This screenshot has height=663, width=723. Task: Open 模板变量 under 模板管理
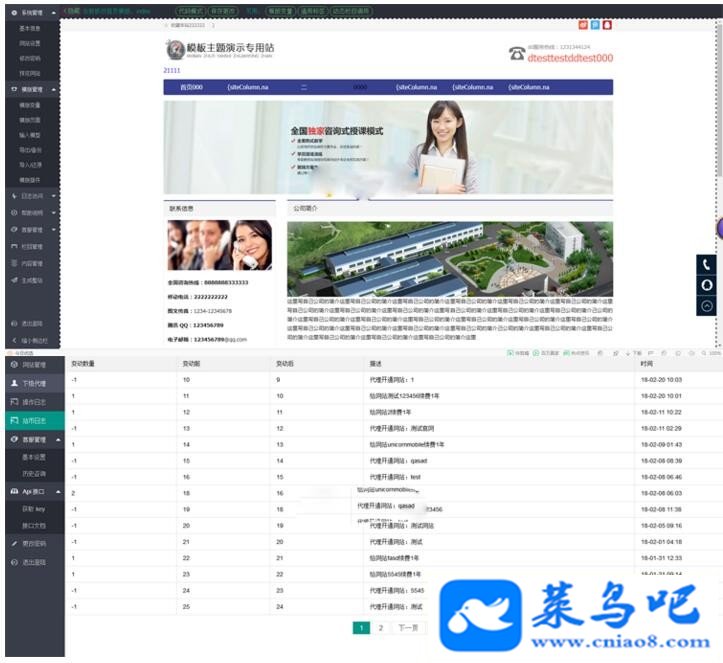30,105
